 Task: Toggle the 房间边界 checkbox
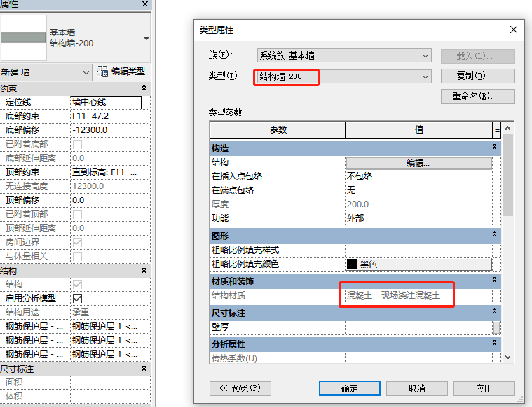pyautogui.click(x=77, y=242)
